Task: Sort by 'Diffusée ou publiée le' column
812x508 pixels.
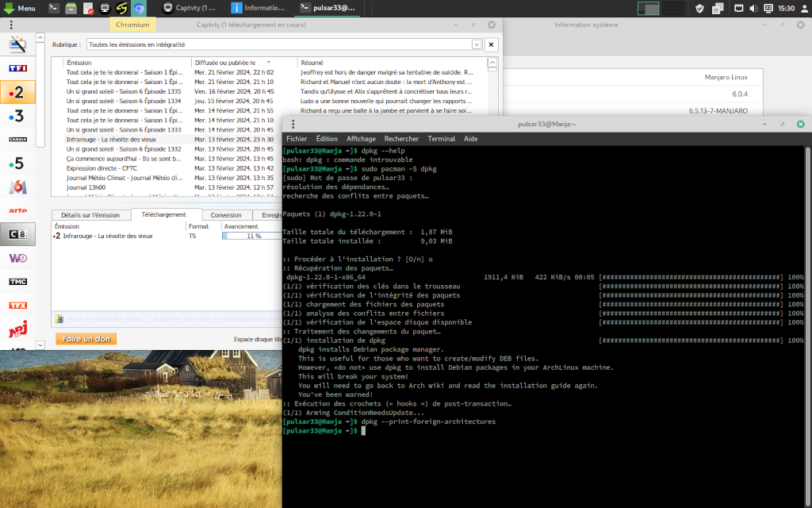Action: click(x=226, y=62)
